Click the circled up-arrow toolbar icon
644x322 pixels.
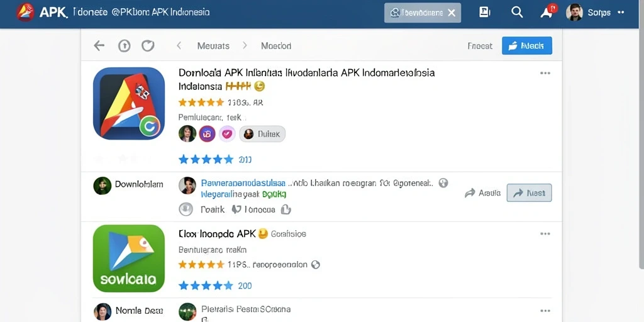[x=124, y=45]
